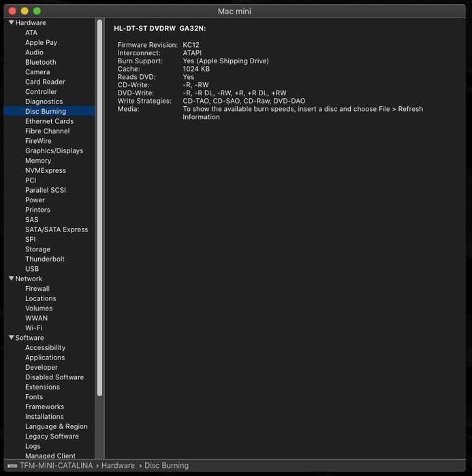Click the Hardware category label
472x476 pixels.
click(x=31, y=22)
